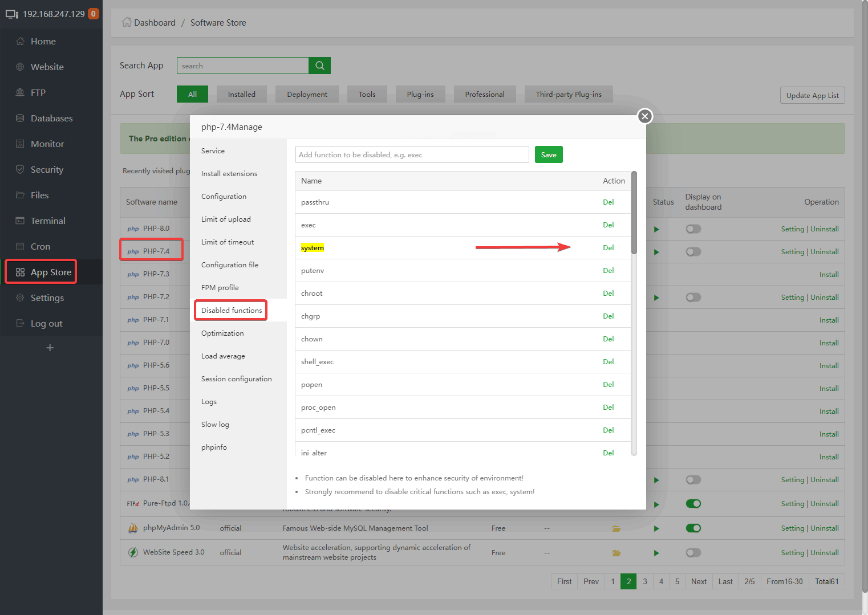Click the Cron calendar icon in sidebar

pyautogui.click(x=20, y=247)
